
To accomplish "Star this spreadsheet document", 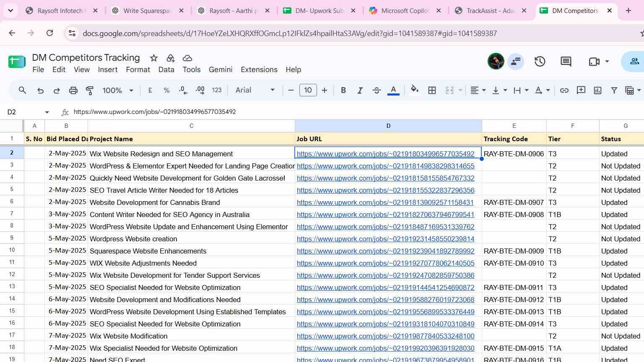I will coord(154,58).
